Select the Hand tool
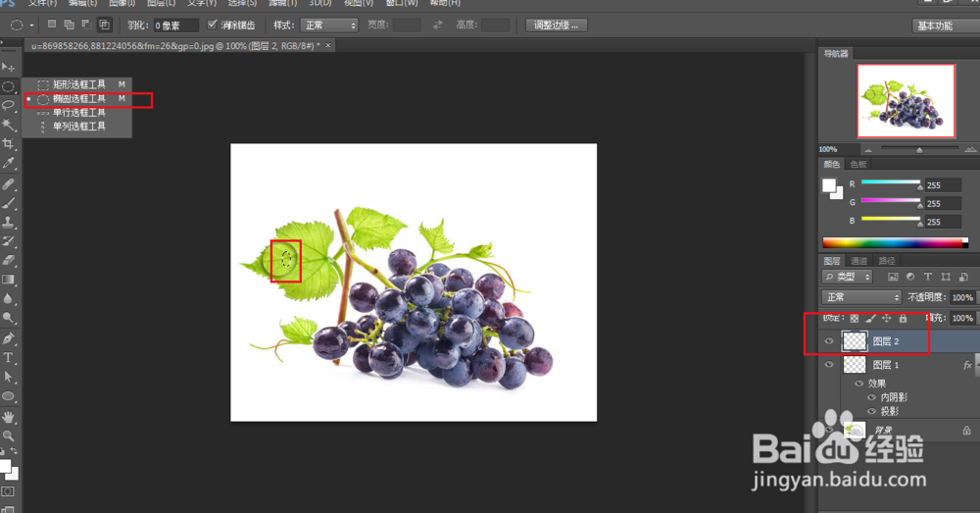This screenshot has width=980, height=513. point(8,417)
